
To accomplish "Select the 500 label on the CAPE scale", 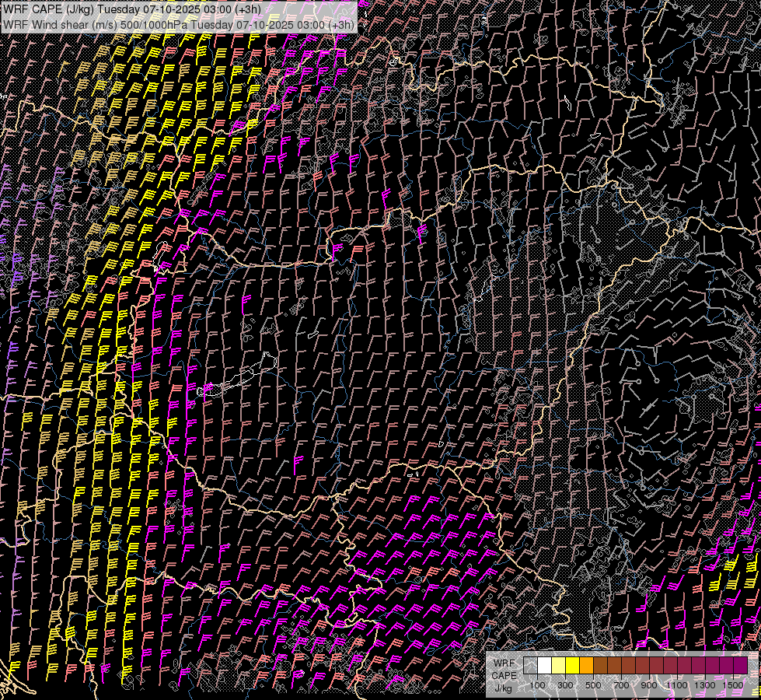I will [593, 685].
